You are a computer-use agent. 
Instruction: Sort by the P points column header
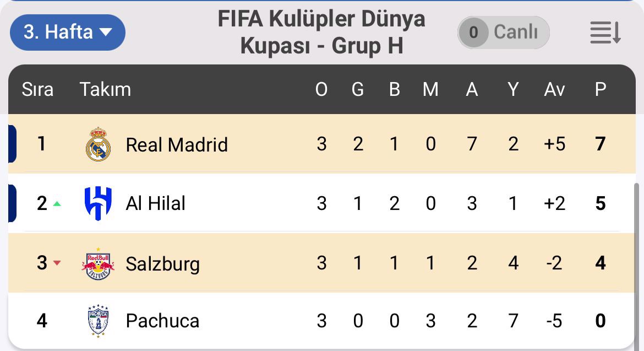tap(601, 89)
